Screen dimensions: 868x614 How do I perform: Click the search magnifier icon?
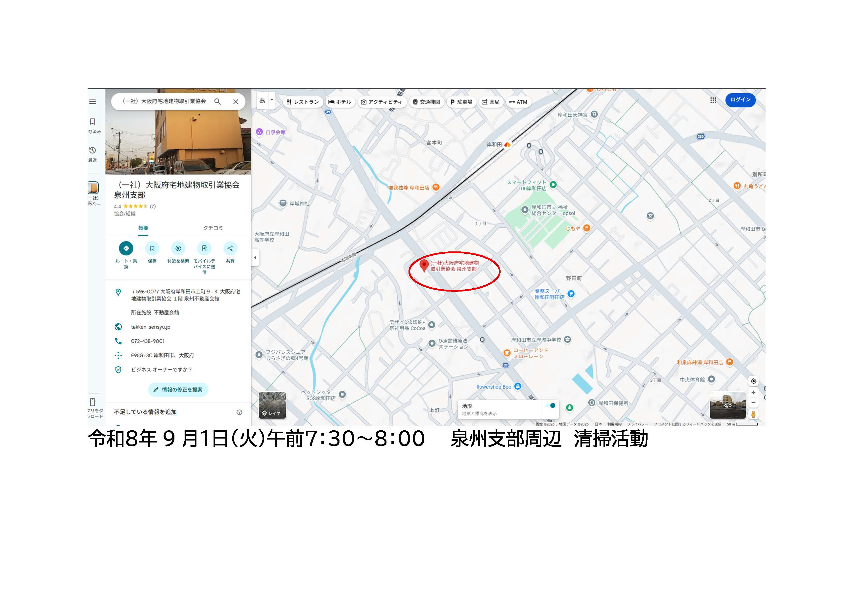217,101
